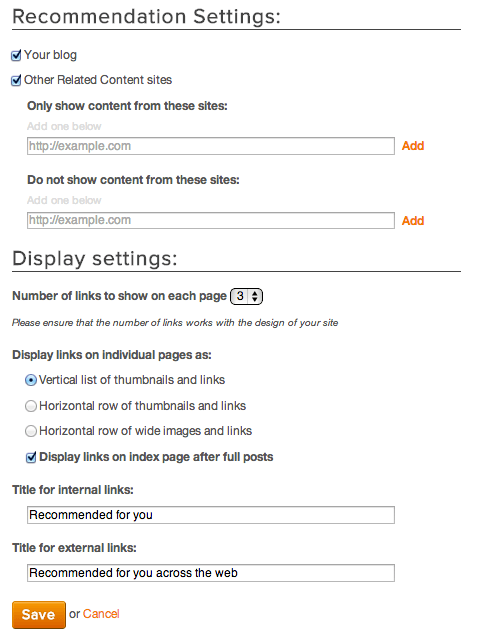492x643 pixels.
Task: Click into the Title for external links field
Action: pyautogui.click(x=211, y=573)
